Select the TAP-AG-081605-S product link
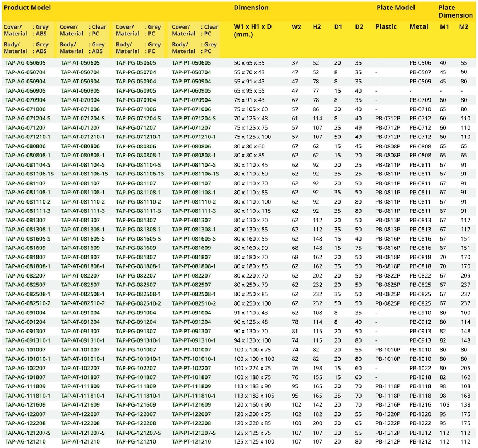Image resolution: width=478 pixels, height=448 pixels. point(28,239)
